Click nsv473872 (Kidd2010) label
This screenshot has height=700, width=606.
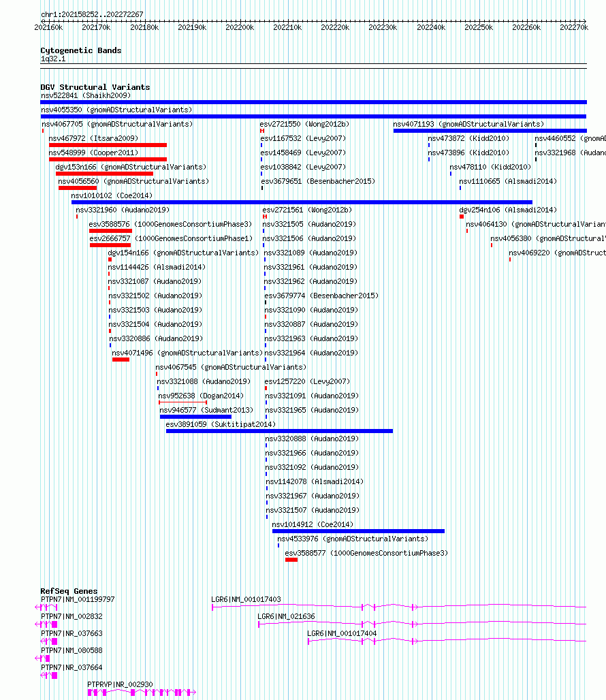click(x=468, y=138)
